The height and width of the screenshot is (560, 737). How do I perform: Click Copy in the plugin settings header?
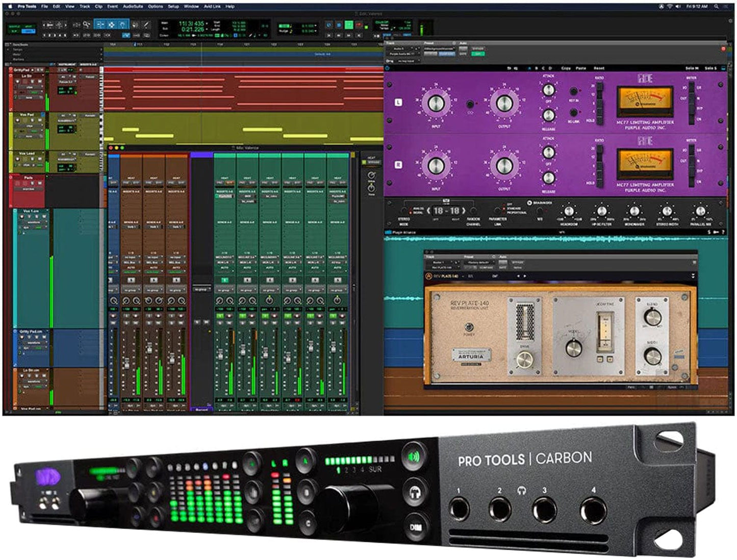[x=567, y=68]
